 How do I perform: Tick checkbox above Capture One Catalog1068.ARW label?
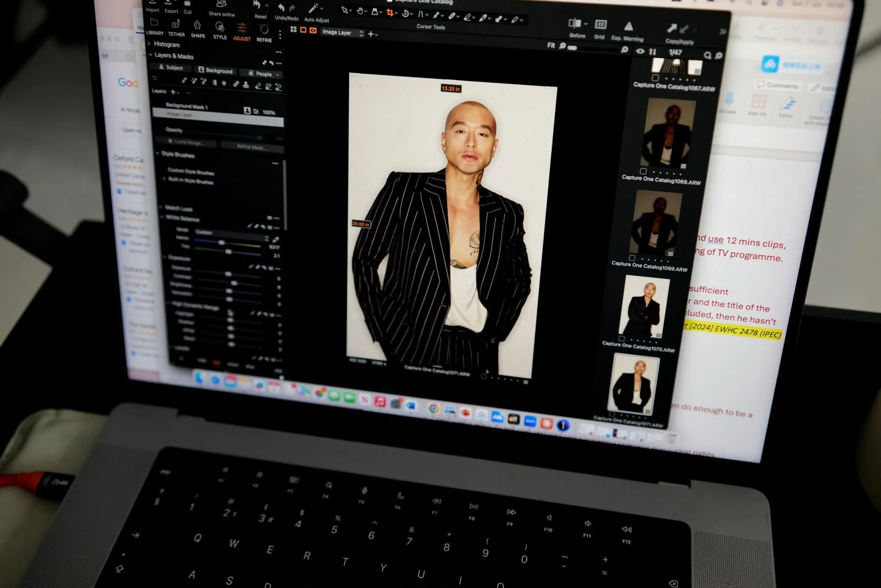[x=643, y=171]
